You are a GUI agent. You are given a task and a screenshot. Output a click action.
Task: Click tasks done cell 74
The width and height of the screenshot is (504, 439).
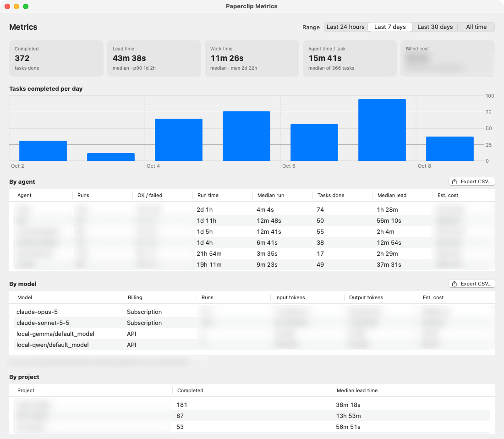click(320, 209)
